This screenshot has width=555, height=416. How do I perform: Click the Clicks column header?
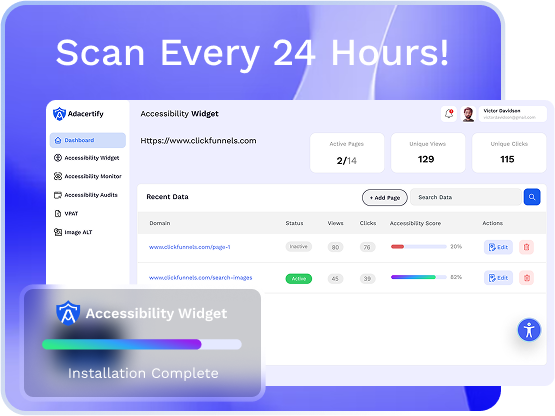368,223
